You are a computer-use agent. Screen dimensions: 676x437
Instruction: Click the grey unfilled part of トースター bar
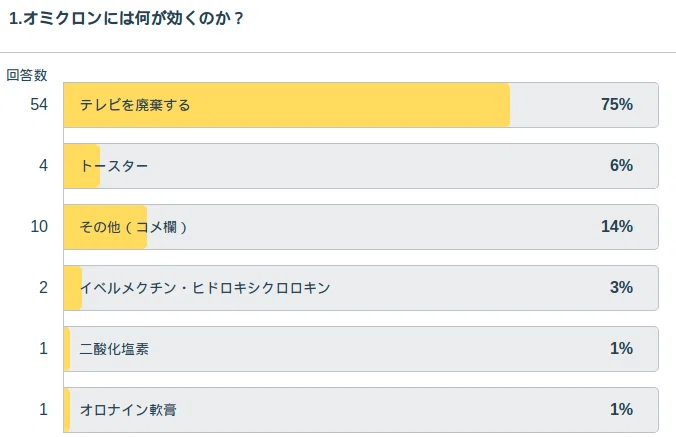(x=379, y=166)
